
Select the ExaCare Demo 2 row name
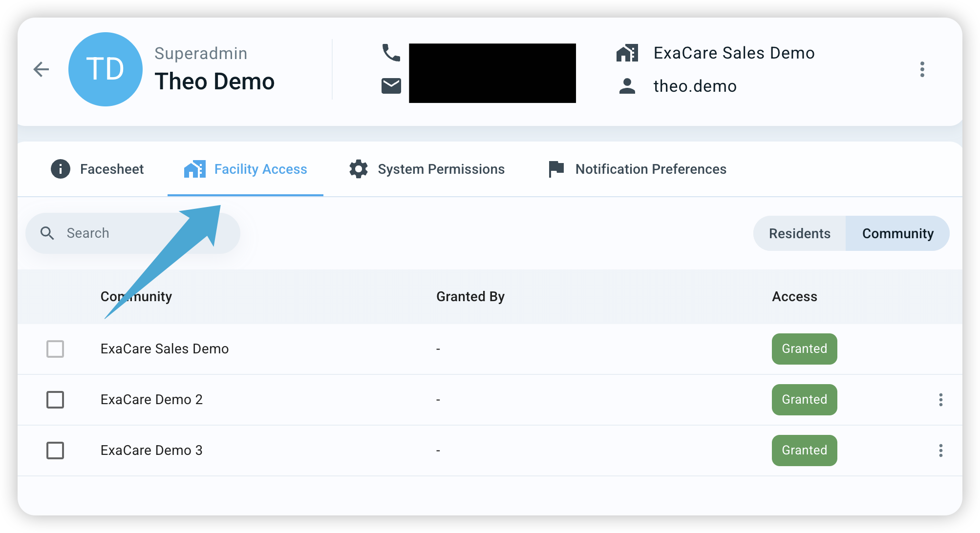tap(151, 400)
